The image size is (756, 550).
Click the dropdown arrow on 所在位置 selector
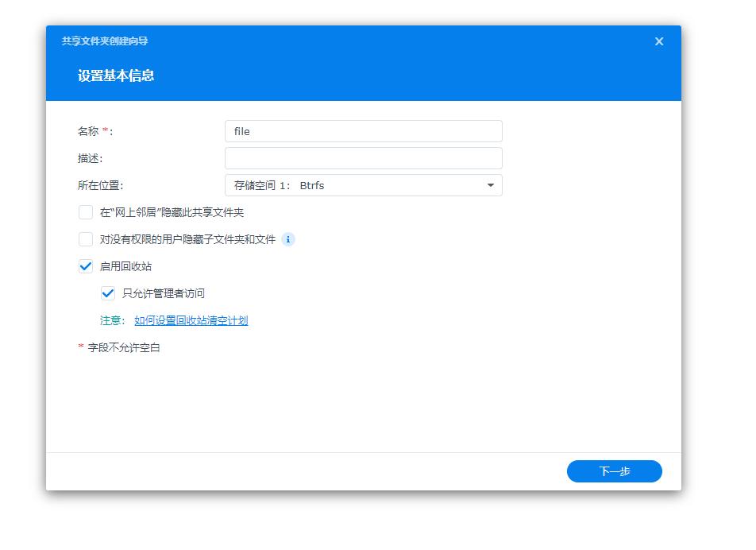491,184
